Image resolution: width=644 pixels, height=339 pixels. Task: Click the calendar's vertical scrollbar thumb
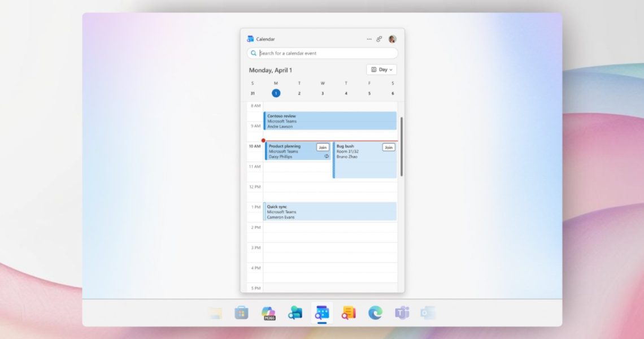[x=401, y=147]
